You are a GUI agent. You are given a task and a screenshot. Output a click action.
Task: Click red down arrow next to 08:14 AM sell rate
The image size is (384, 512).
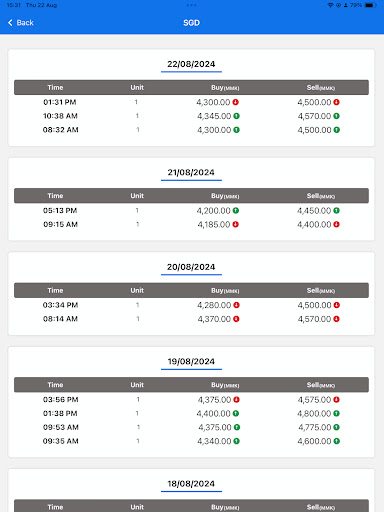click(336, 319)
